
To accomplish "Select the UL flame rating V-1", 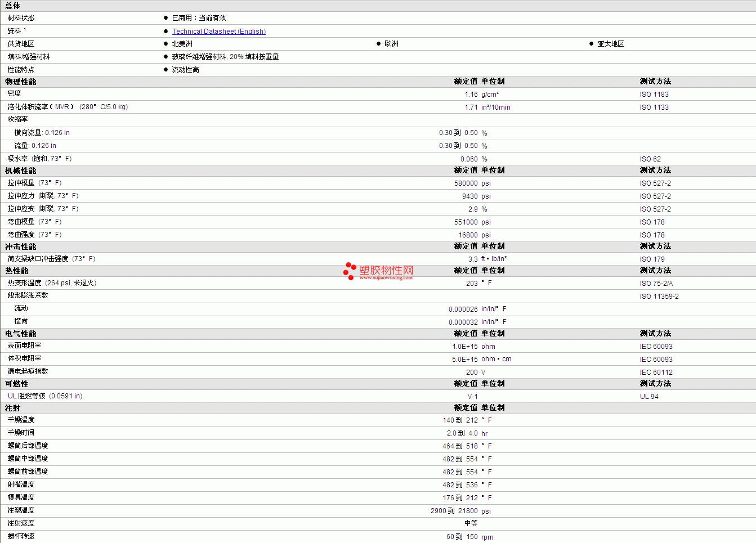I will point(473,397).
